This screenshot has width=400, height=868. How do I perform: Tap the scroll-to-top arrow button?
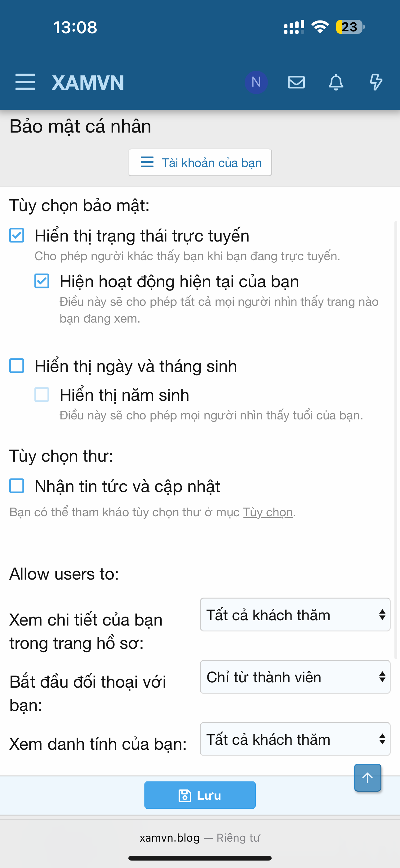[367, 778]
